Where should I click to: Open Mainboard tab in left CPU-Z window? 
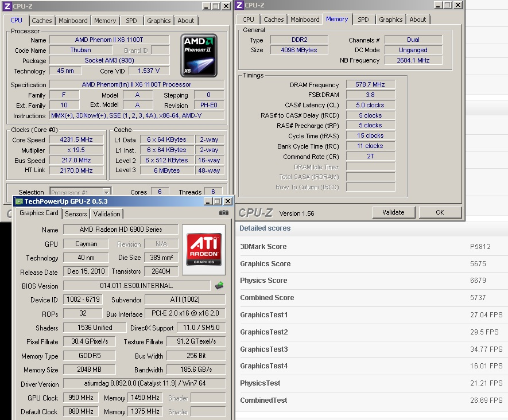pos(73,21)
